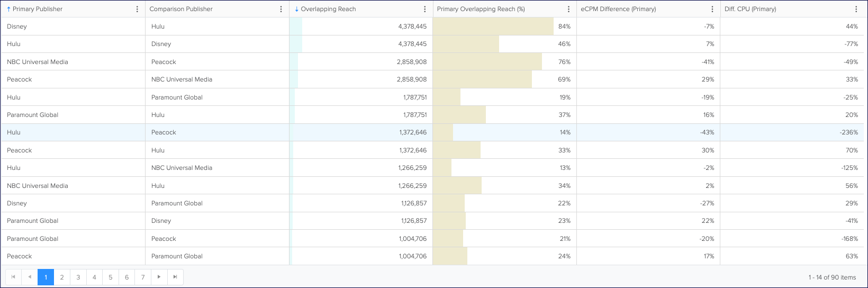868x288 pixels.
Task: Click the 34% overlapping reach value
Action: click(565, 186)
